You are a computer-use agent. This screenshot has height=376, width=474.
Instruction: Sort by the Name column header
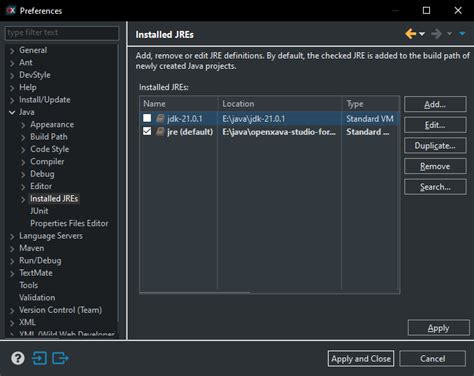pos(179,104)
